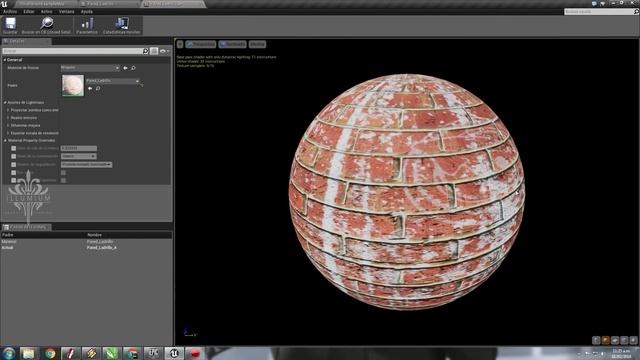Expand the Difuminar mejora row
This screenshot has width=640, height=360.
click(8, 125)
